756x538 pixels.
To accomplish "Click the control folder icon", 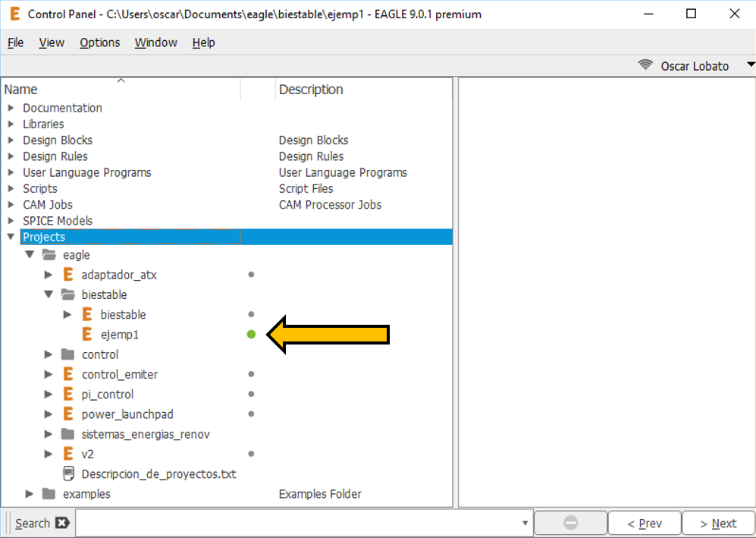I will tap(68, 354).
